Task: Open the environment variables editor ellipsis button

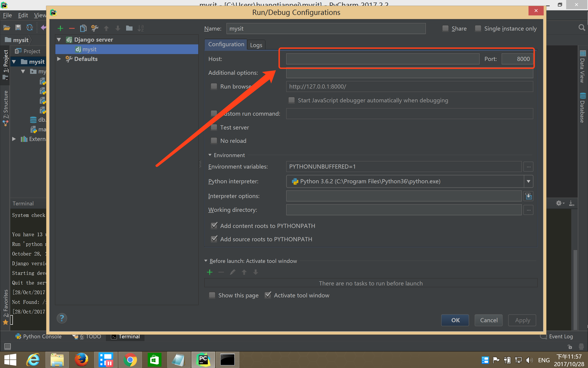Action: [x=529, y=167]
